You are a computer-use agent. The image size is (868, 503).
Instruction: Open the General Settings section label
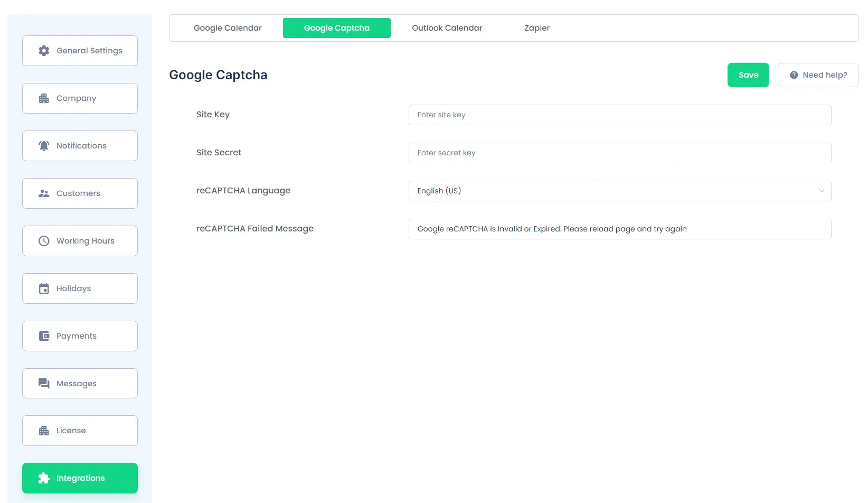tap(89, 51)
